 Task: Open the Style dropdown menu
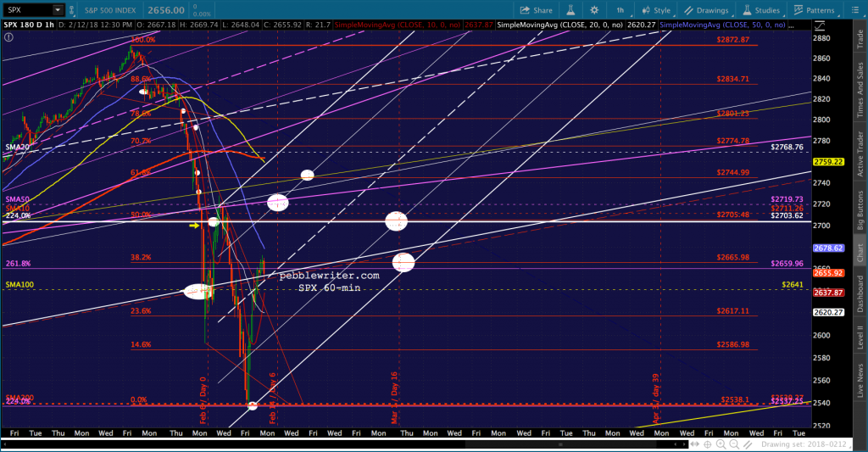pyautogui.click(x=657, y=10)
